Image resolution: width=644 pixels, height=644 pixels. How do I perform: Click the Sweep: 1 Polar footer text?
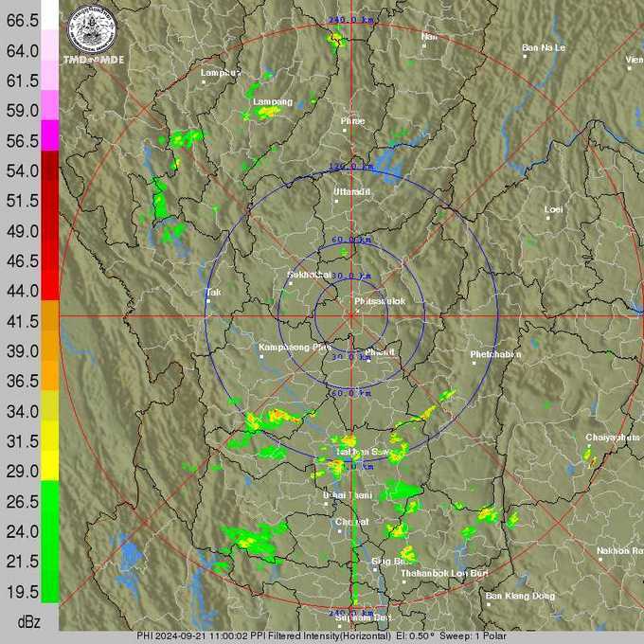(x=474, y=636)
